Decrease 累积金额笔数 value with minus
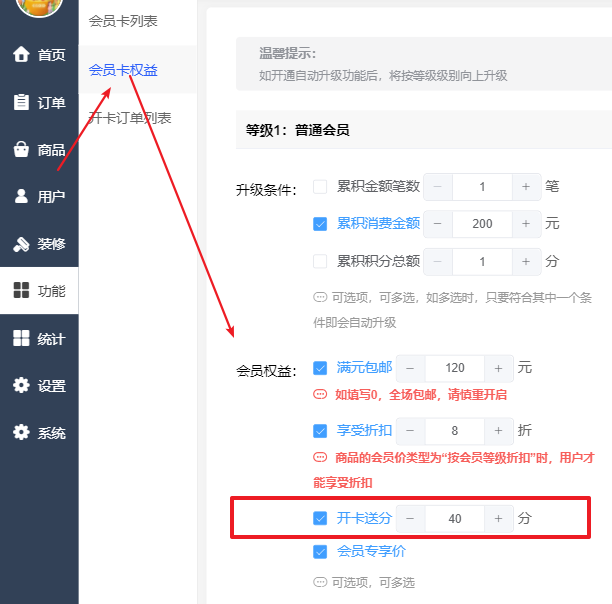The height and width of the screenshot is (604, 612). coord(438,187)
